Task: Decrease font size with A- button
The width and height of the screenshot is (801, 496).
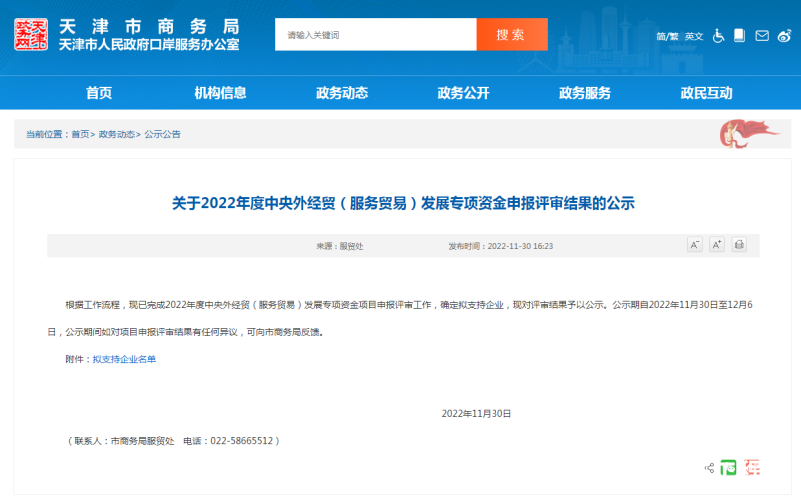Action: click(x=695, y=245)
